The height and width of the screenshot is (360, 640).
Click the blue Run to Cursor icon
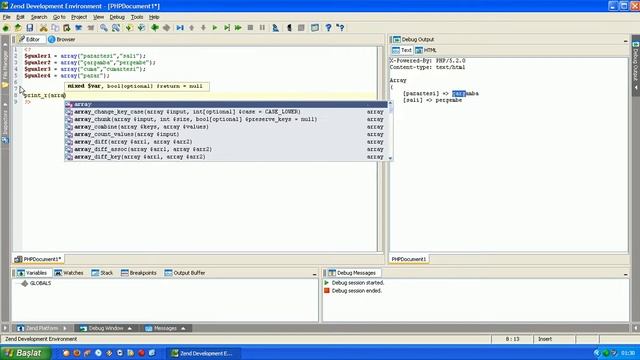point(180,28)
